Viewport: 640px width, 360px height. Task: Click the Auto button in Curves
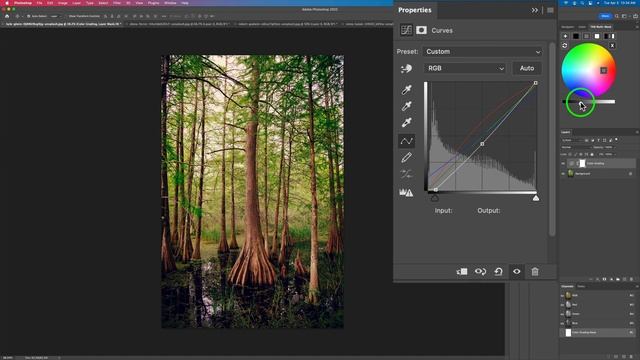(527, 68)
